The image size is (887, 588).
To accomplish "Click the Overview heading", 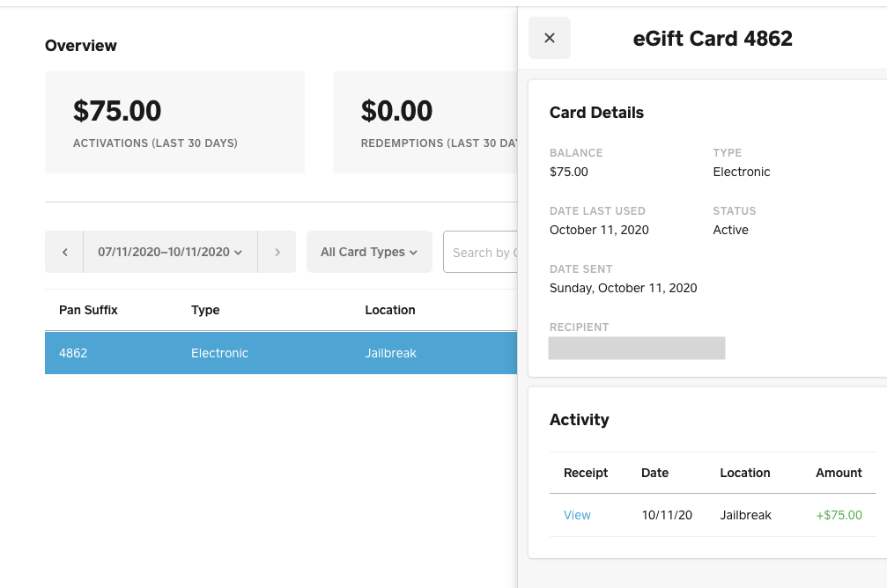I will pyautogui.click(x=81, y=46).
